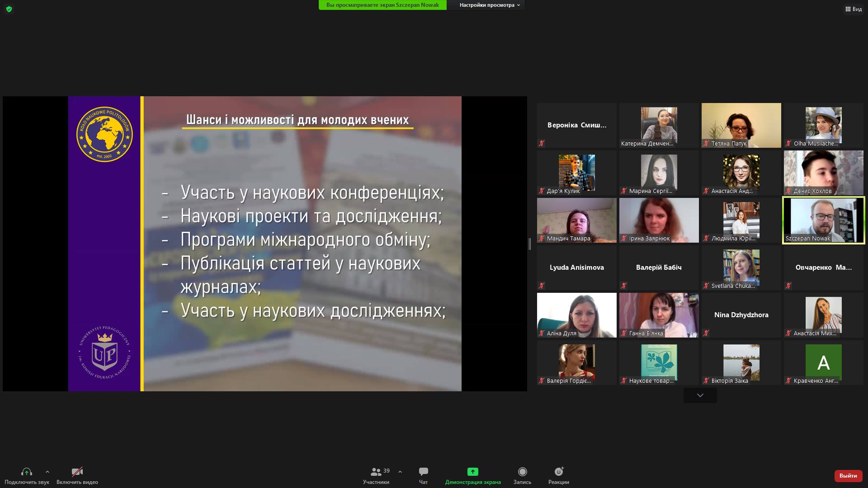Image resolution: width=868 pixels, height=488 pixels.
Task: Expand audio options arrow beside Подключить звук
Action: (47, 472)
